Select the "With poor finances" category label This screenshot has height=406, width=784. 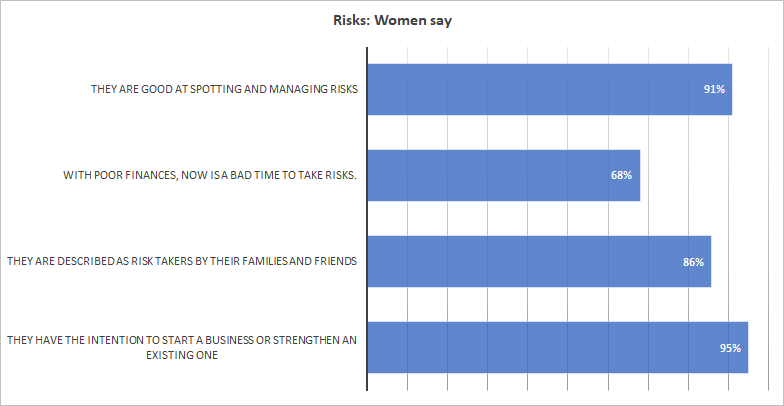pos(210,176)
